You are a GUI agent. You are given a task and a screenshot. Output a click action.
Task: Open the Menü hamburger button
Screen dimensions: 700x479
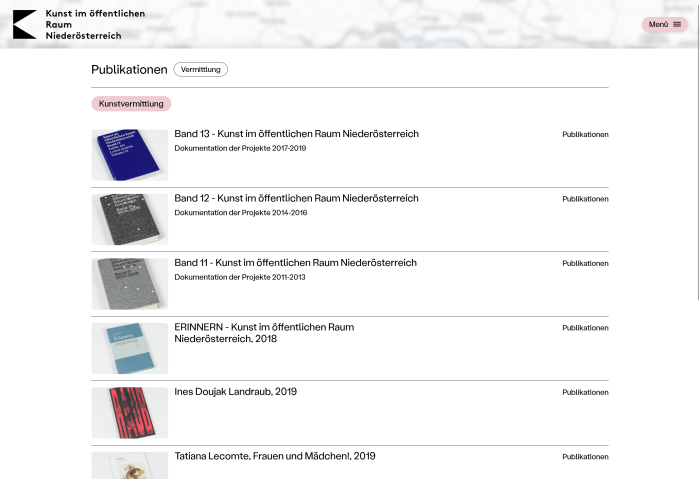pyautogui.click(x=664, y=24)
